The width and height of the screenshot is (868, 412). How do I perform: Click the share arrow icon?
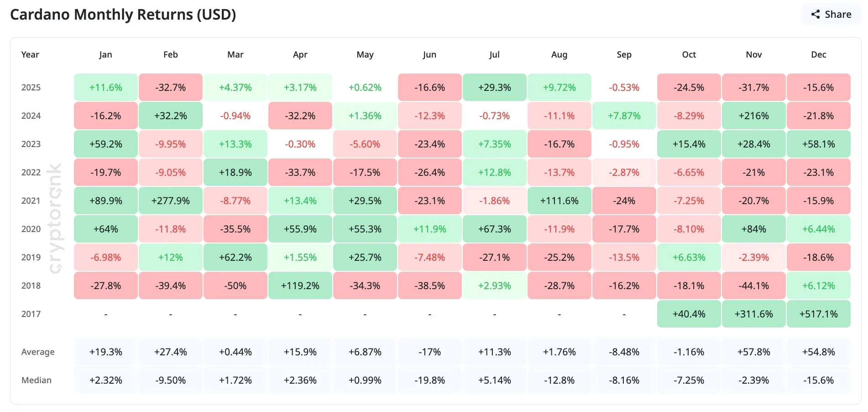click(816, 15)
